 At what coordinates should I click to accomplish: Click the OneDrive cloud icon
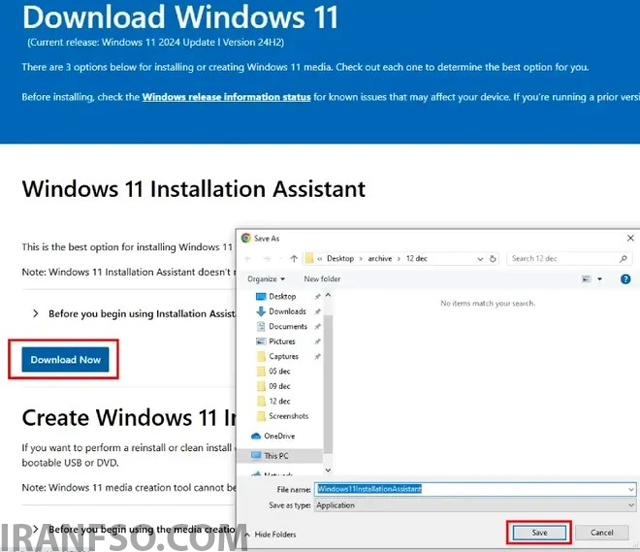click(256, 436)
